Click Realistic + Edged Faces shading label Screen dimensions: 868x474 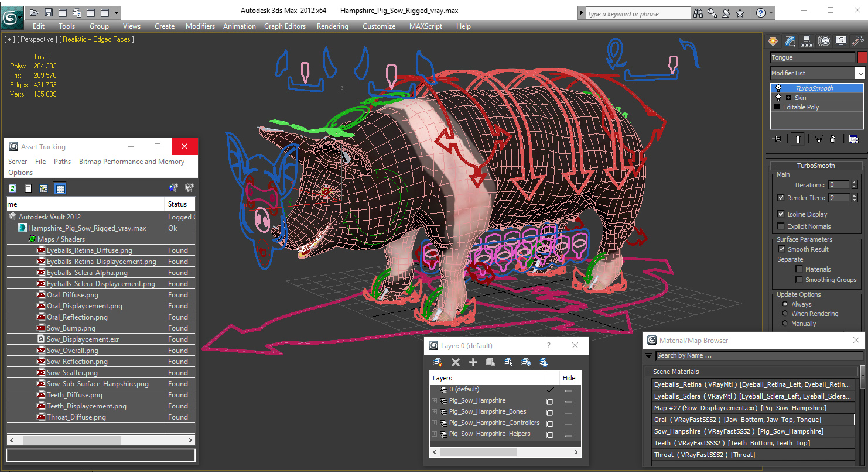pyautogui.click(x=98, y=39)
